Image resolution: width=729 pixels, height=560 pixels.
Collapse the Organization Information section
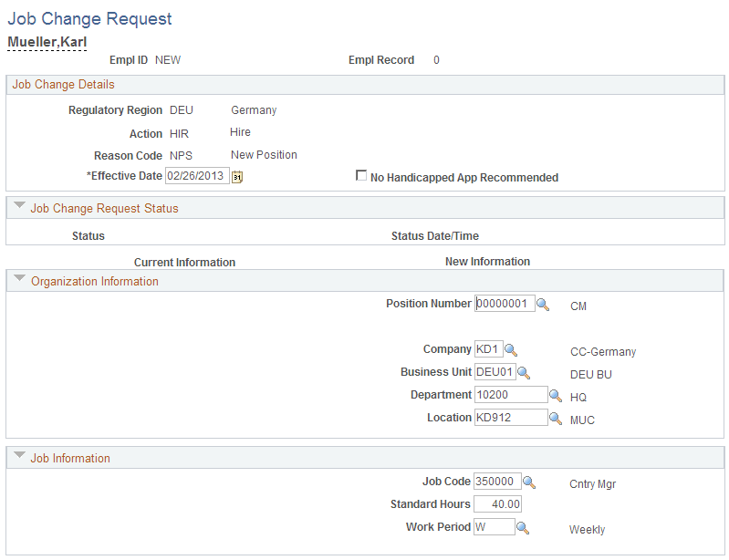[19, 280]
